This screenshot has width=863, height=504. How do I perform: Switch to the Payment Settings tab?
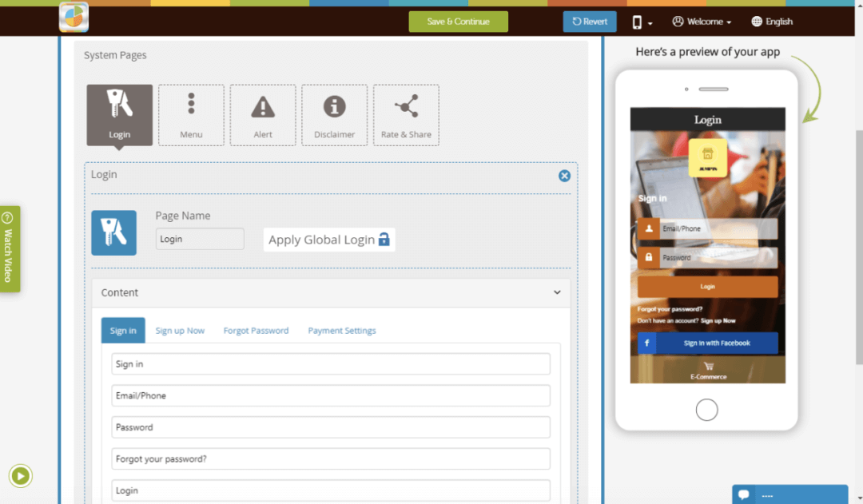342,331
